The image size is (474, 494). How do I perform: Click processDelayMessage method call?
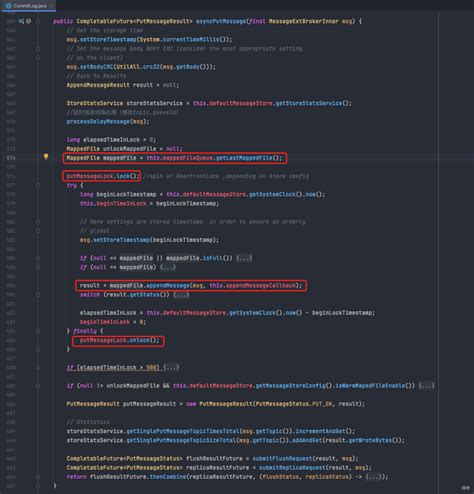(x=98, y=122)
